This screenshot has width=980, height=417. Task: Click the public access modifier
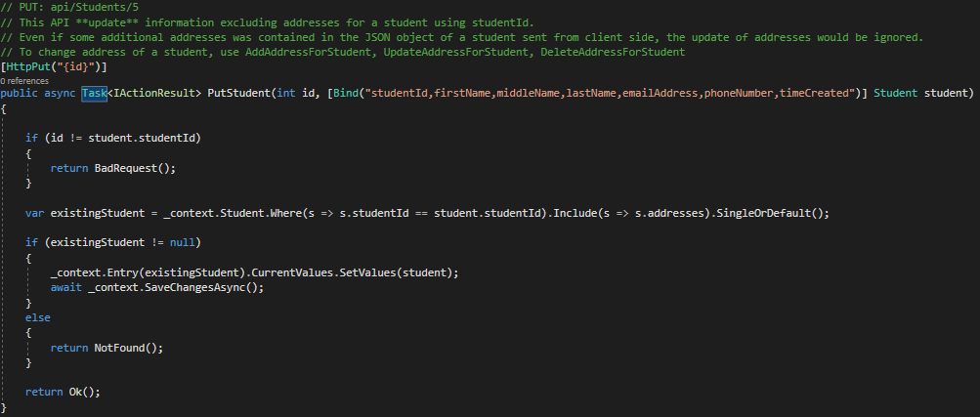coord(19,93)
